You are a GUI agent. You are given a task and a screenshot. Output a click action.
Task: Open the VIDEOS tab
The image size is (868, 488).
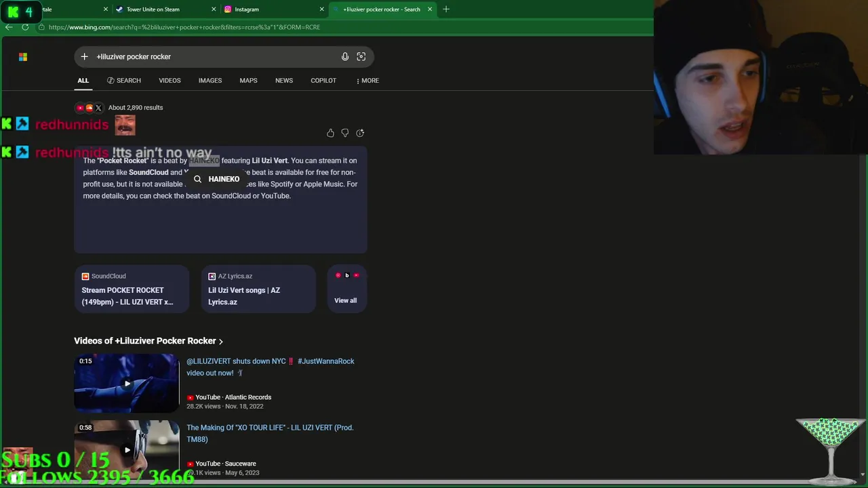pos(170,81)
